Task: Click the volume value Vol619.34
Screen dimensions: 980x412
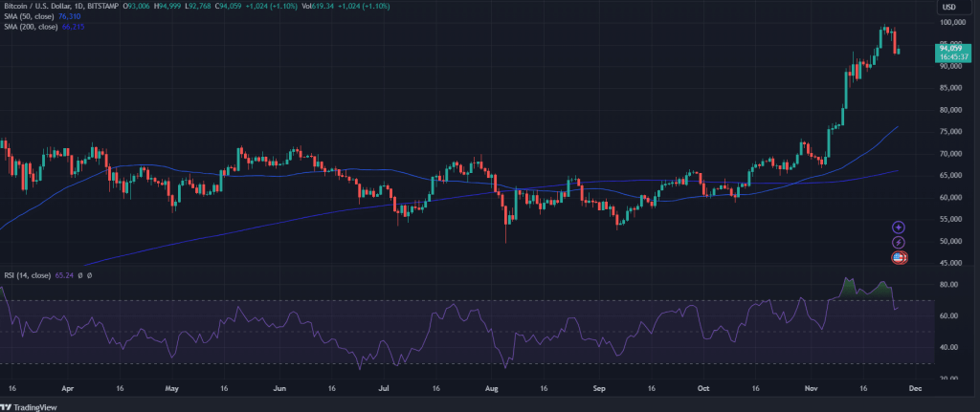Action: pos(318,7)
